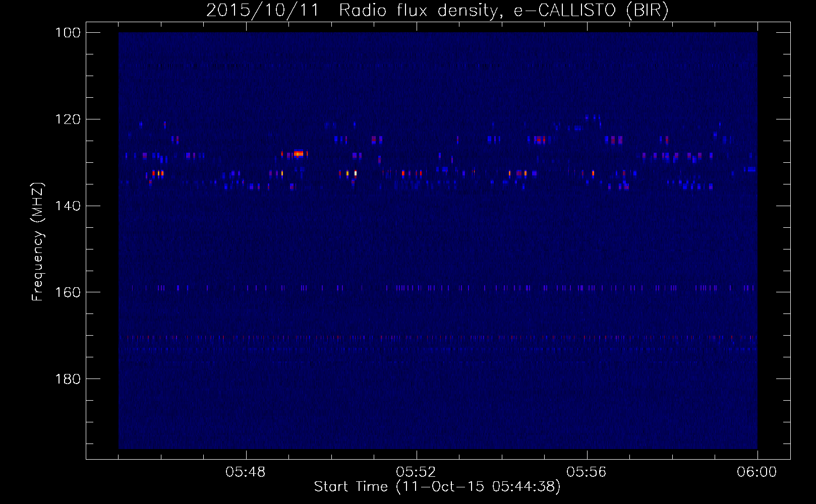Click the 05:56 time tick label

(587, 472)
